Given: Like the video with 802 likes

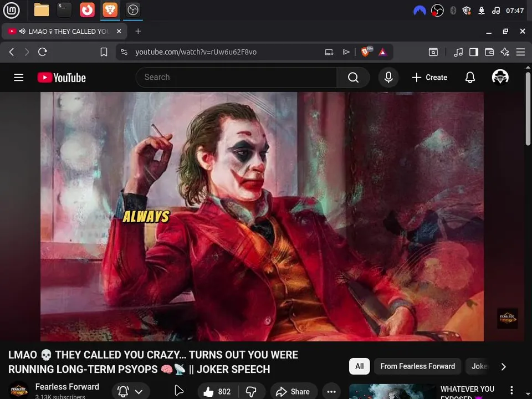Looking at the screenshot, I should (x=217, y=392).
